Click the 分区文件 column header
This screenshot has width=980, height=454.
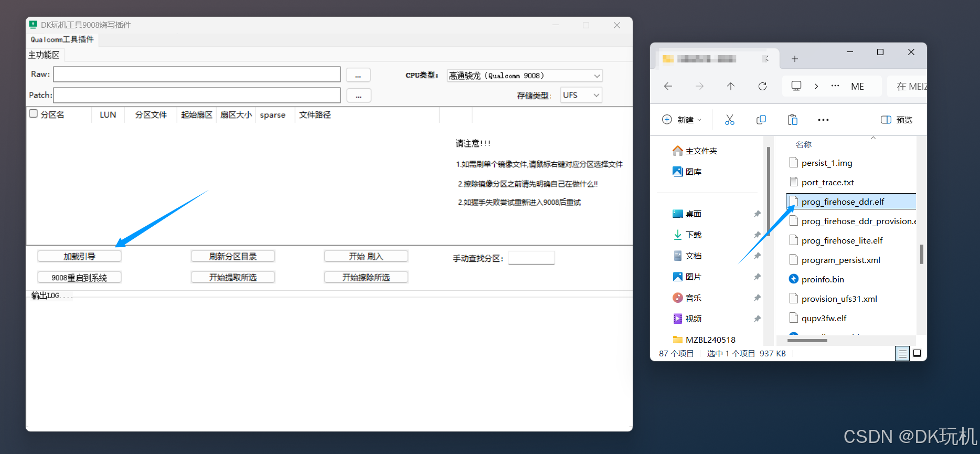coord(151,114)
